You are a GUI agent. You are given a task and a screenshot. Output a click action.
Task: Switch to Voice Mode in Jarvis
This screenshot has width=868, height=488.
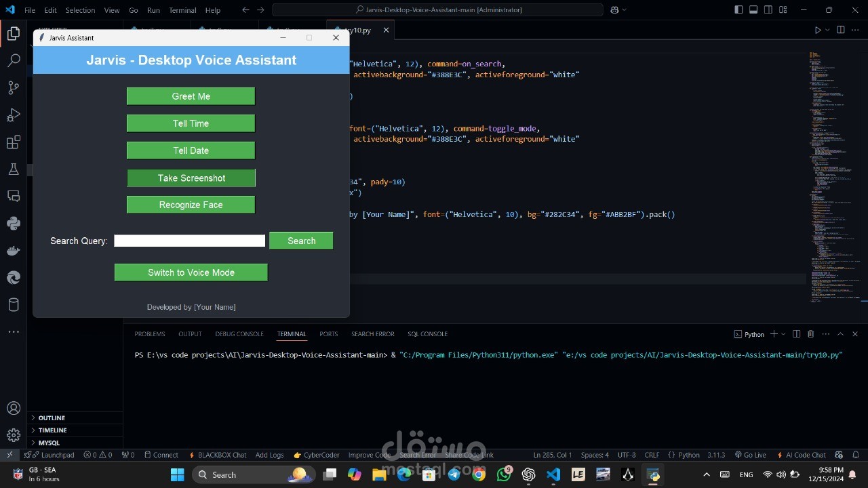tap(191, 272)
